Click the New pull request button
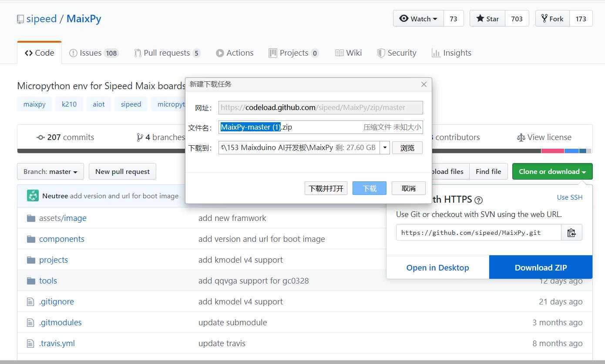 click(122, 171)
